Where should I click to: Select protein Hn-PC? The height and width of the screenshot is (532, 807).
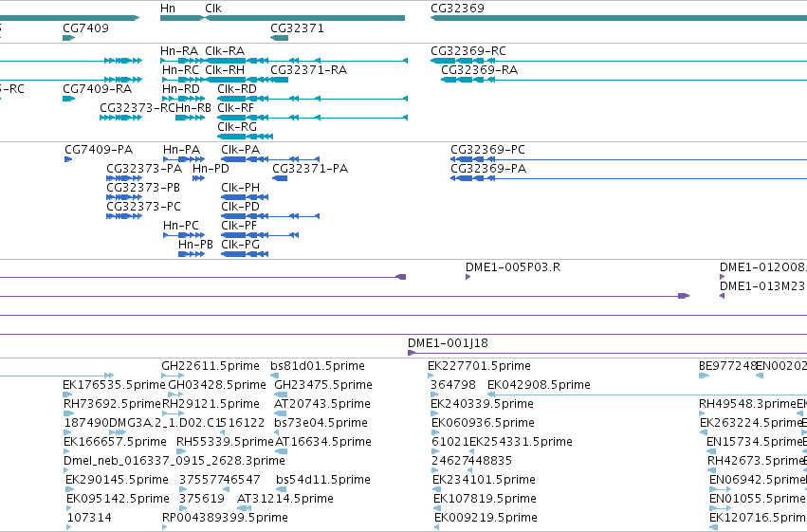point(180,226)
